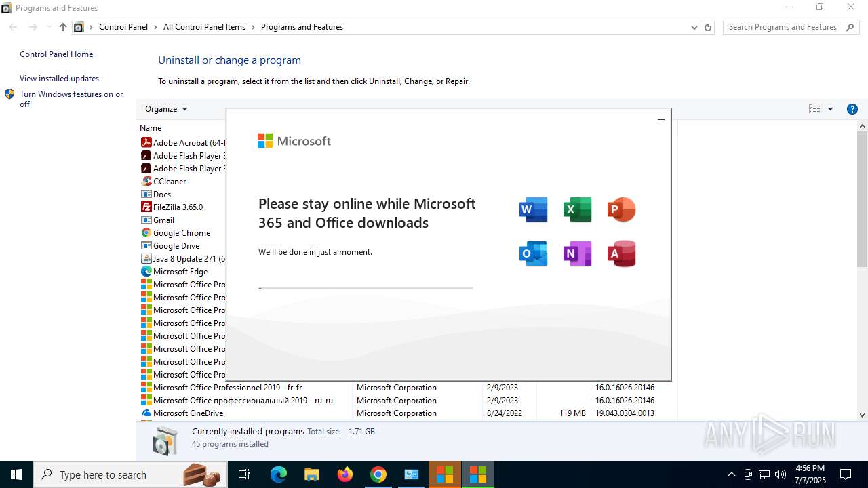Go back using the Back arrow

tap(13, 27)
